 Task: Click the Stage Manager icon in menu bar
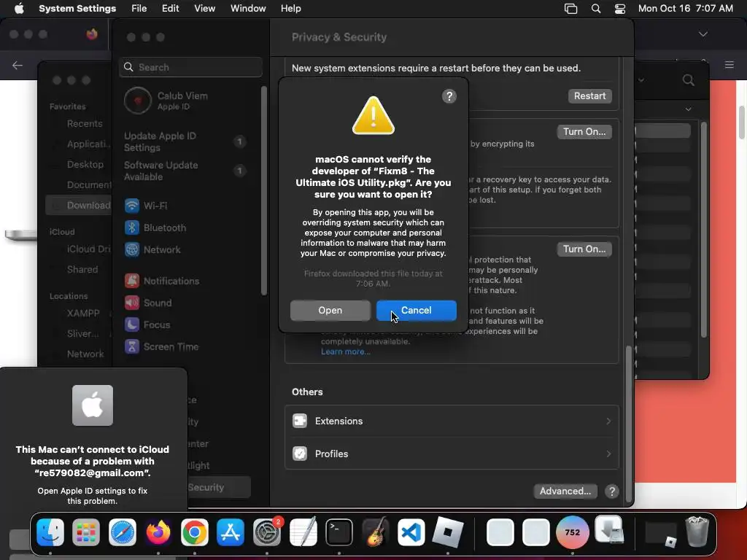tap(570, 9)
